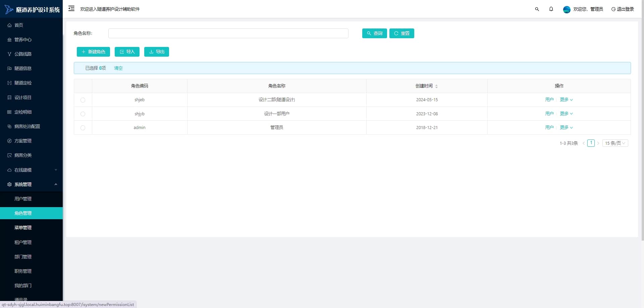Click the 首页 home icon in sidebar

coord(9,25)
